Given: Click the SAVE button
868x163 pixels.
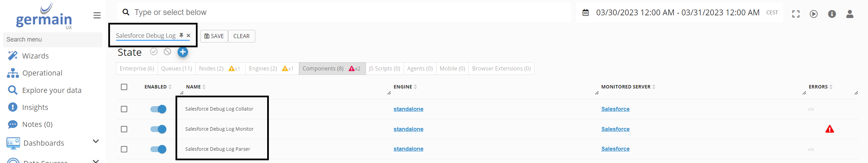Looking at the screenshot, I should [214, 36].
